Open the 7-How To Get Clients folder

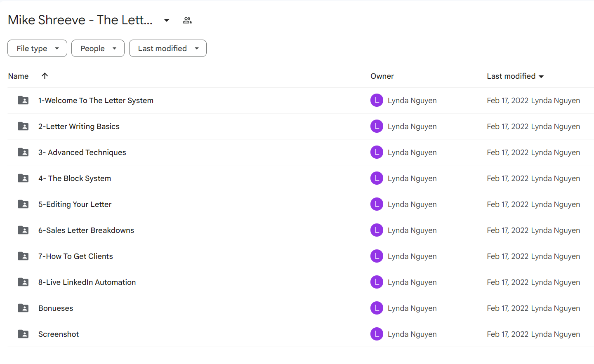coord(75,256)
